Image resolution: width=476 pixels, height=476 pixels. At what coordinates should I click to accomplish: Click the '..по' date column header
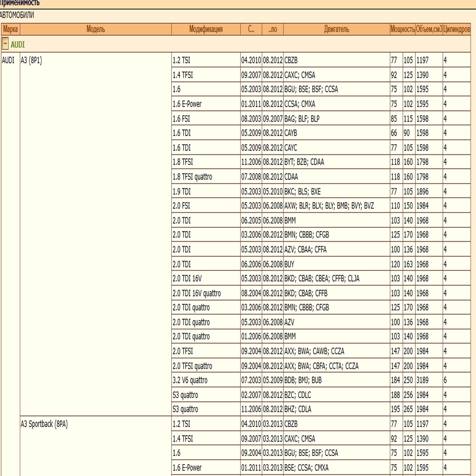click(x=273, y=29)
